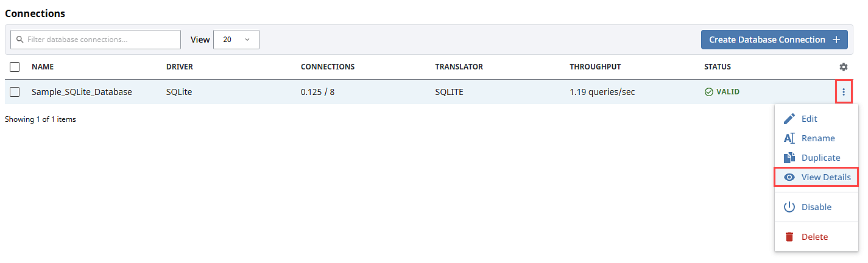This screenshot has width=868, height=263.
Task: Click the Rename text-cursor icon
Action: (x=789, y=138)
